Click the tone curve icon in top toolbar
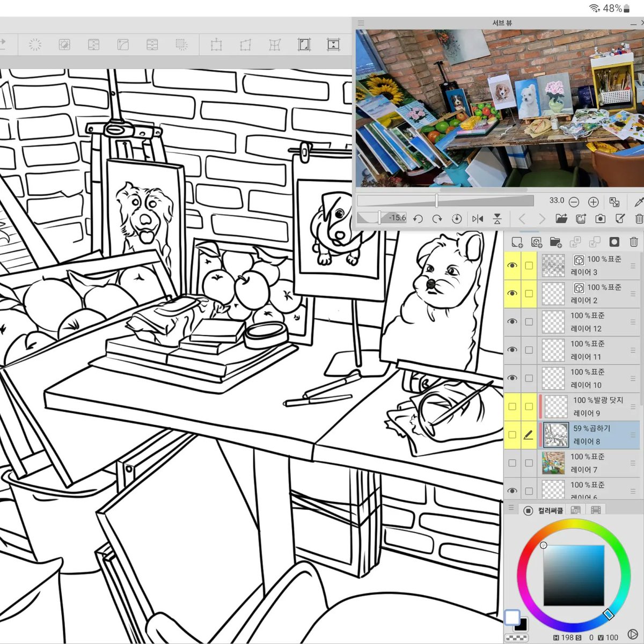Screen dimensions: 644x644 coord(123,45)
